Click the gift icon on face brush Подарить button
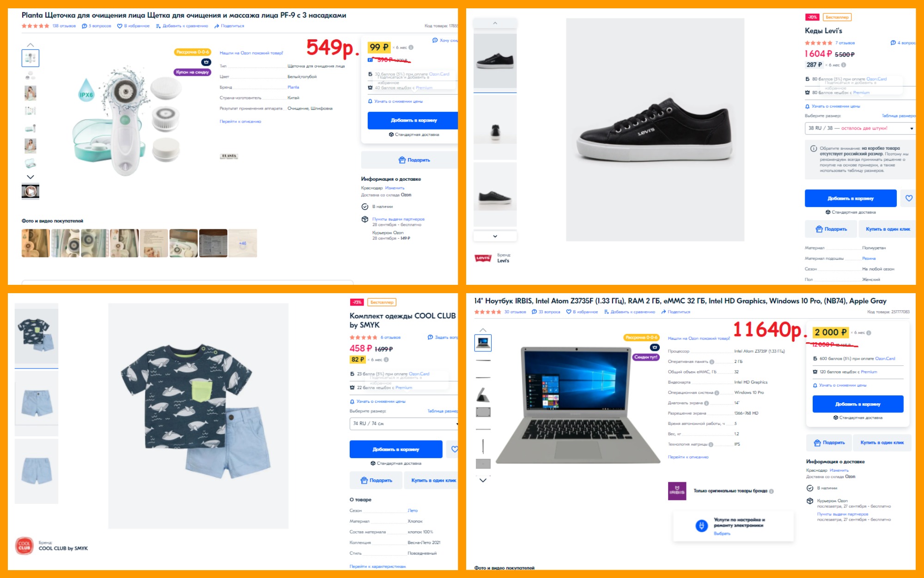 (402, 160)
